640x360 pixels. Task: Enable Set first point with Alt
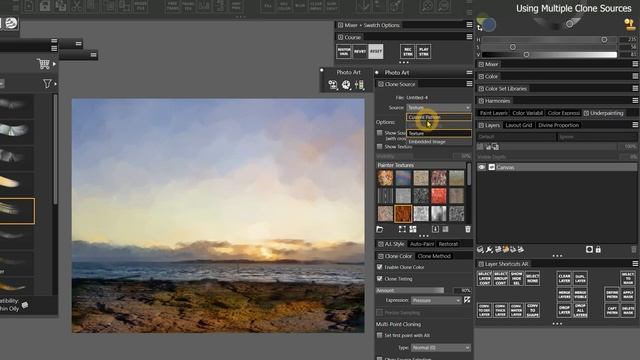point(380,335)
